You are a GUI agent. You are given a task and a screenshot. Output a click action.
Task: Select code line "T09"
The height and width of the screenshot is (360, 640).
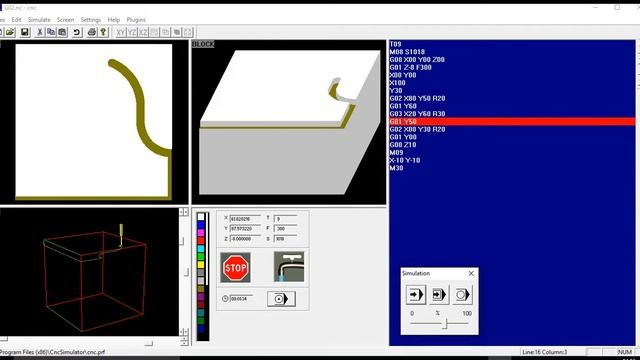coord(396,44)
